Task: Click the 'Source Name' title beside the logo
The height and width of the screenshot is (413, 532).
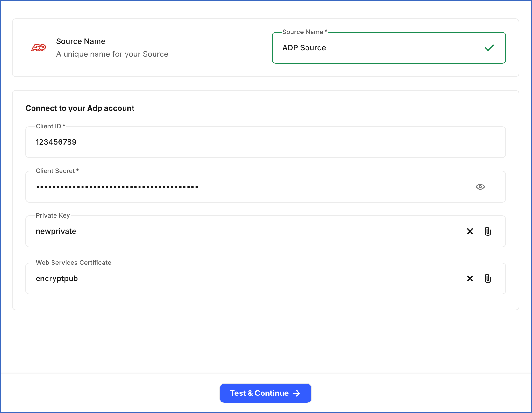Action: pos(81,41)
